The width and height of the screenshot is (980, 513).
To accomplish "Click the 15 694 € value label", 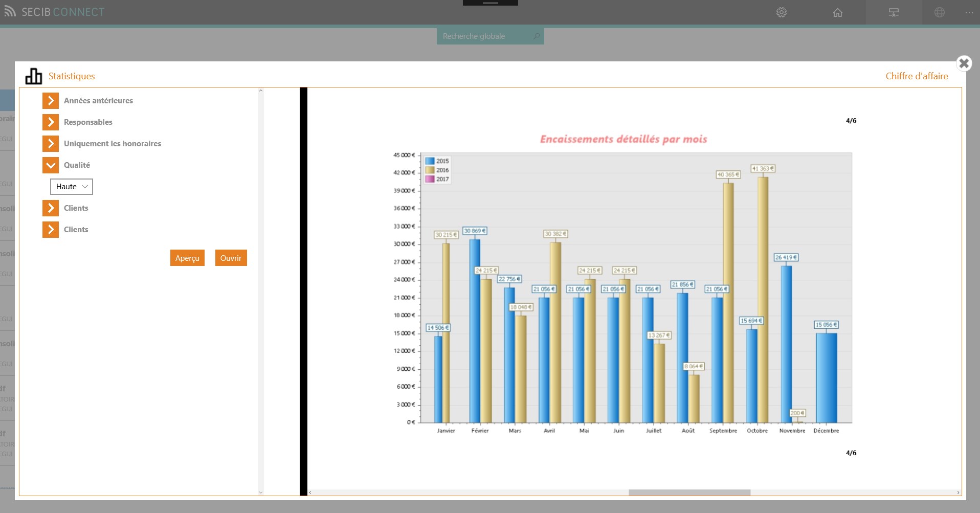I will [x=751, y=321].
